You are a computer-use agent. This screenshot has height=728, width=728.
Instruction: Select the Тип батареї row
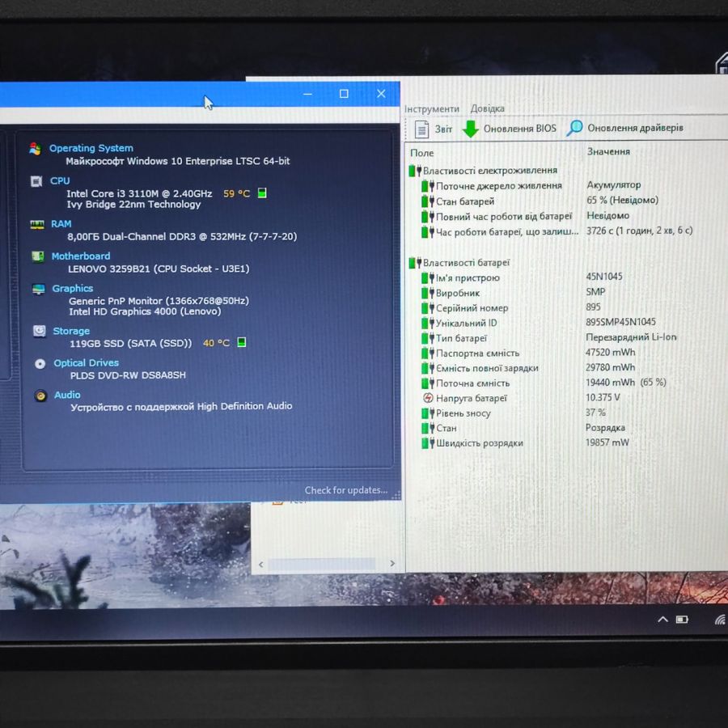click(548, 337)
